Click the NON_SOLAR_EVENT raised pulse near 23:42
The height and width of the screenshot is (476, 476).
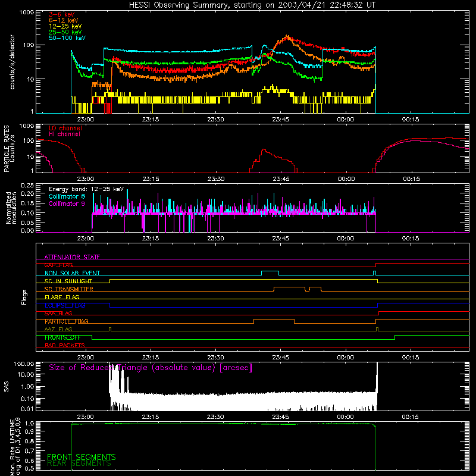tap(270, 272)
